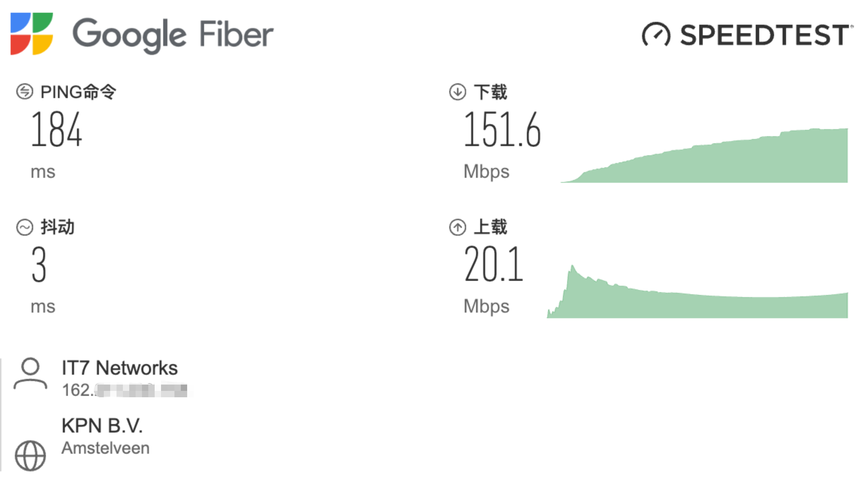Screen dimensions: 868x477
Task: Click the 184 ms ping value
Action: pyautogui.click(x=57, y=129)
